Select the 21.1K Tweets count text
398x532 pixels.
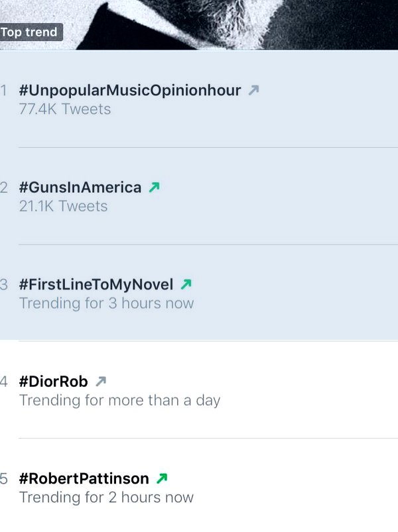click(x=63, y=206)
